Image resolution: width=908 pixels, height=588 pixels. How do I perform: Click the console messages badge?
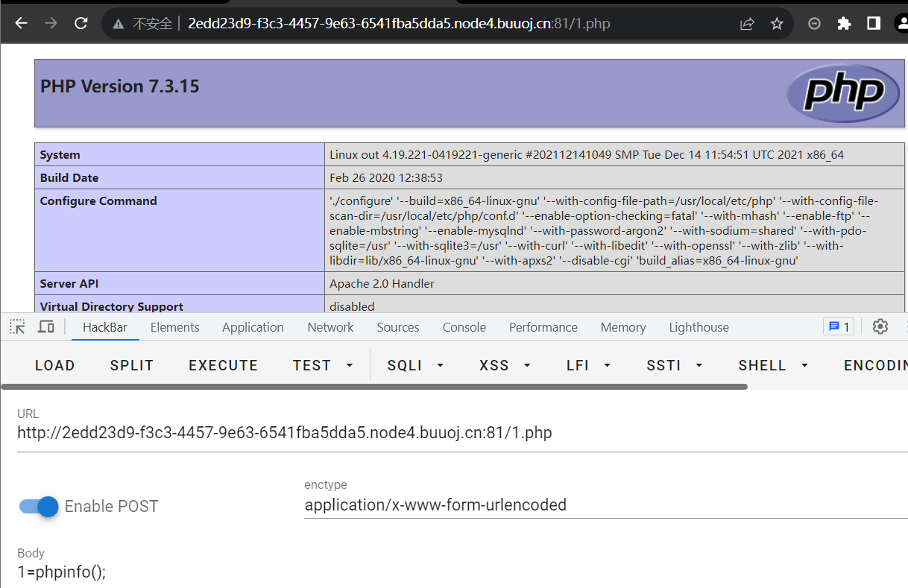click(x=838, y=326)
